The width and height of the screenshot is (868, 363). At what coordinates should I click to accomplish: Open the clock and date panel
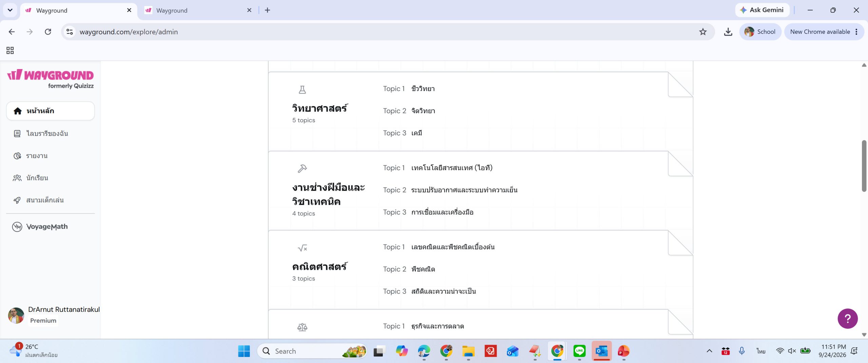832,351
